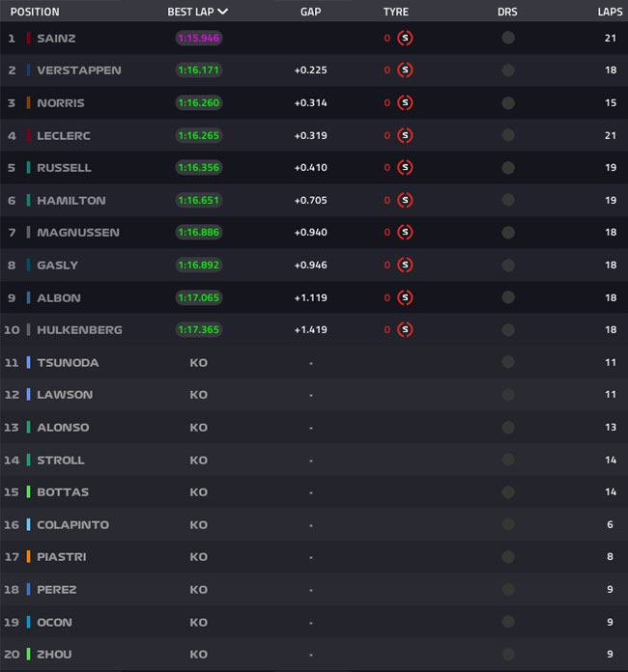Image resolution: width=628 pixels, height=672 pixels.
Task: Click Norris's soft tyre icon
Action: [405, 103]
